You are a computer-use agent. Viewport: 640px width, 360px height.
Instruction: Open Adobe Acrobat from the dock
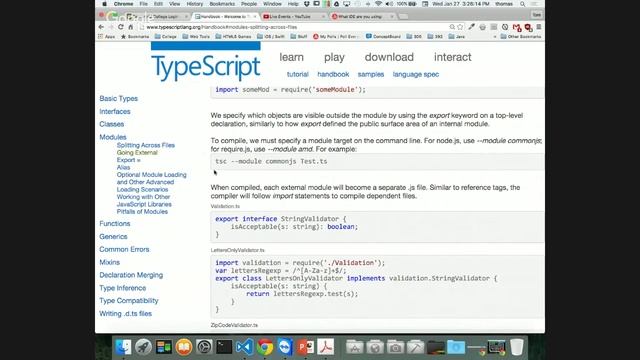[326, 347]
